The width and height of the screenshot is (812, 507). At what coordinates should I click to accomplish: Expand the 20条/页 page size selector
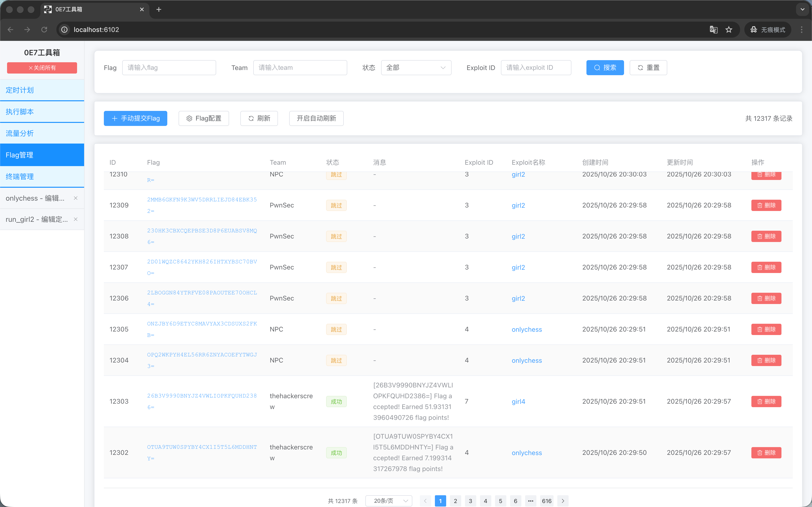click(389, 501)
